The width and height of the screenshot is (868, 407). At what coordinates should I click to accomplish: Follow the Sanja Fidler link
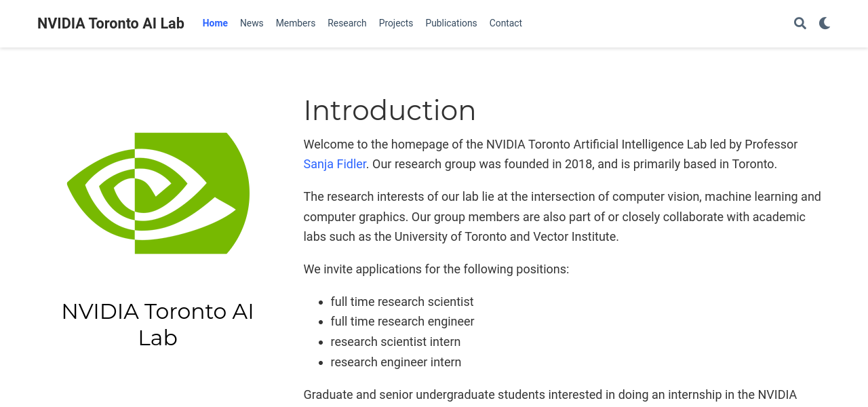(x=334, y=164)
